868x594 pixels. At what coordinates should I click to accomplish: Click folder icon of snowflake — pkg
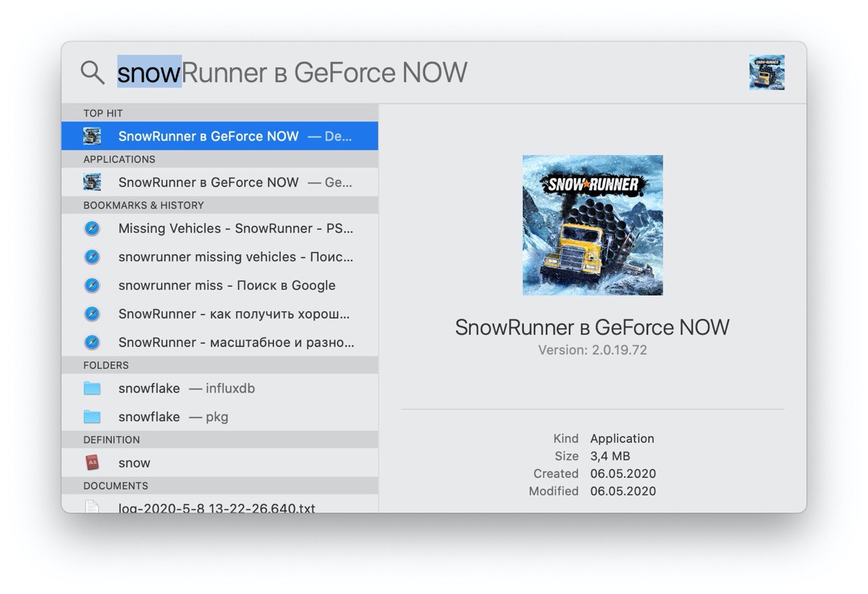[x=92, y=417]
